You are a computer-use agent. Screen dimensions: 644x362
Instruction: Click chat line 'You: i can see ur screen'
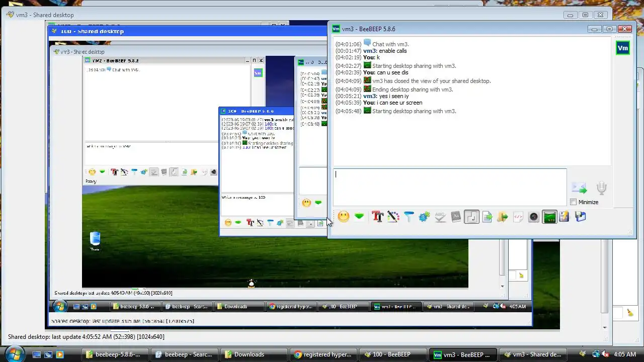[392, 103]
